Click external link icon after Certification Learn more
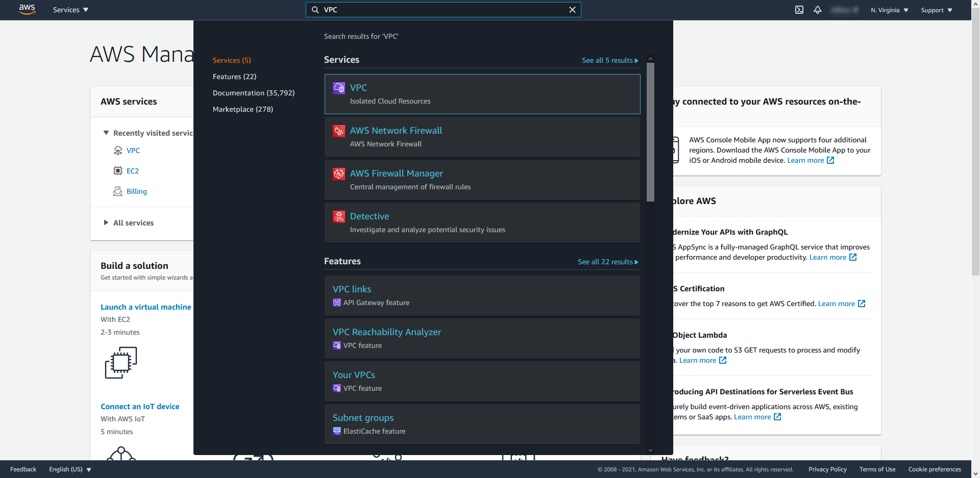 pyautogui.click(x=862, y=304)
